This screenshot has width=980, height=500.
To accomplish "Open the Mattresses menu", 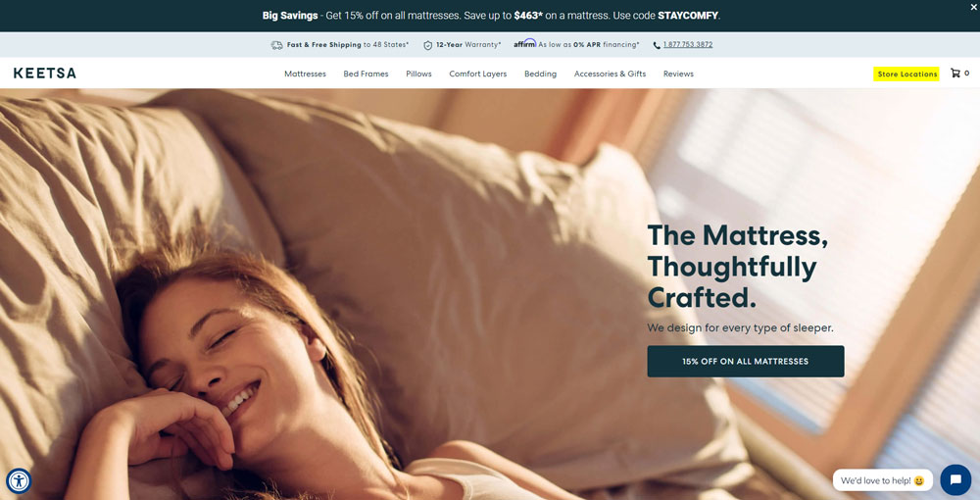I will tap(305, 74).
